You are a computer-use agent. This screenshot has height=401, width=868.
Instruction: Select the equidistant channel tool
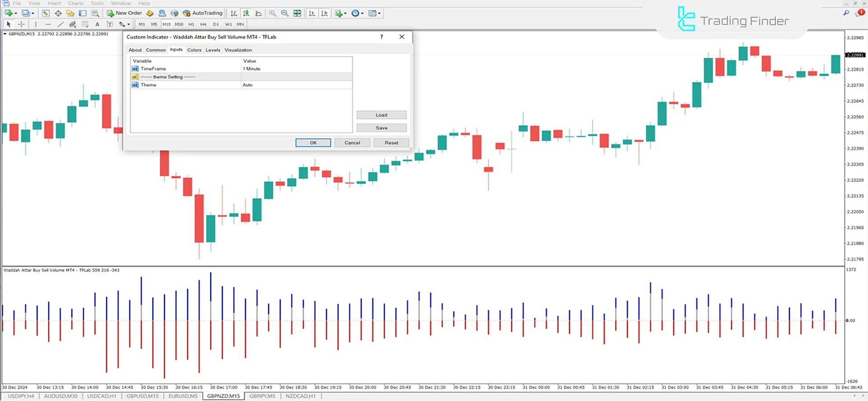tap(72, 24)
